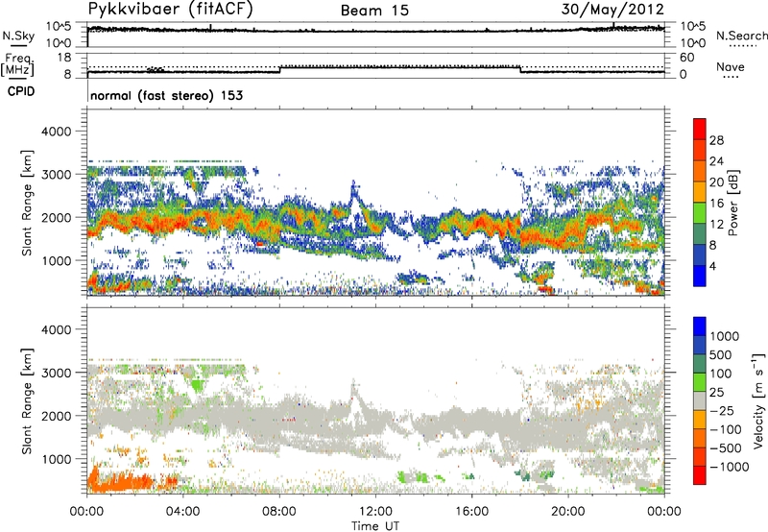Viewport: 768px width, 532px height.
Task: Click the '08:00' time tick label
Action: (279, 512)
